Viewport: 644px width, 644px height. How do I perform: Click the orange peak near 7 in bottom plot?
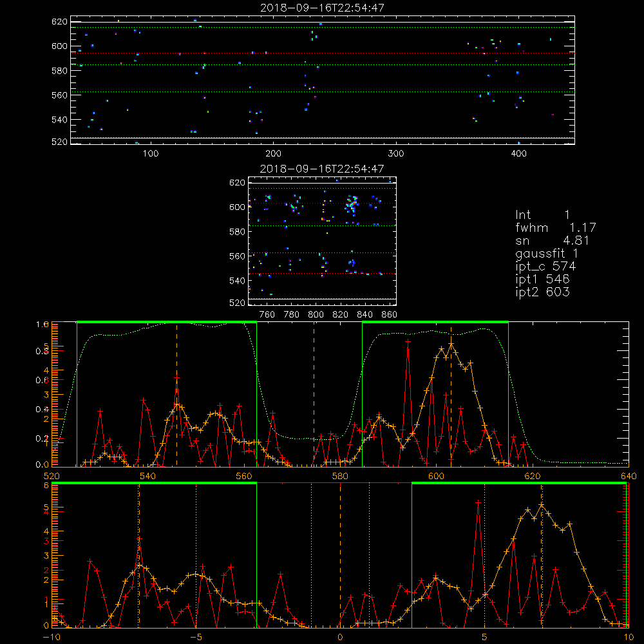coord(542,505)
